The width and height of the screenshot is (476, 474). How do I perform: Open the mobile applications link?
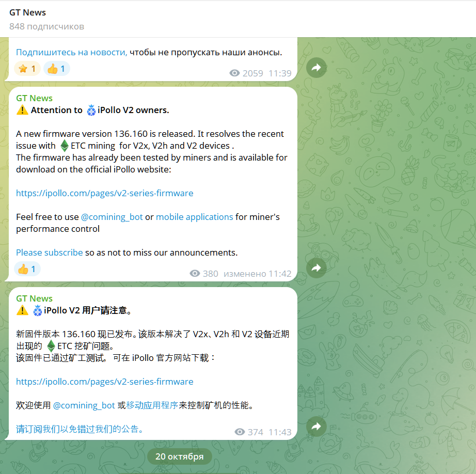[194, 217]
